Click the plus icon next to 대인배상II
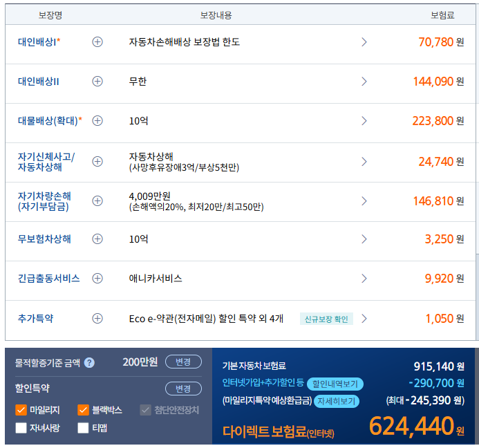 point(97,82)
